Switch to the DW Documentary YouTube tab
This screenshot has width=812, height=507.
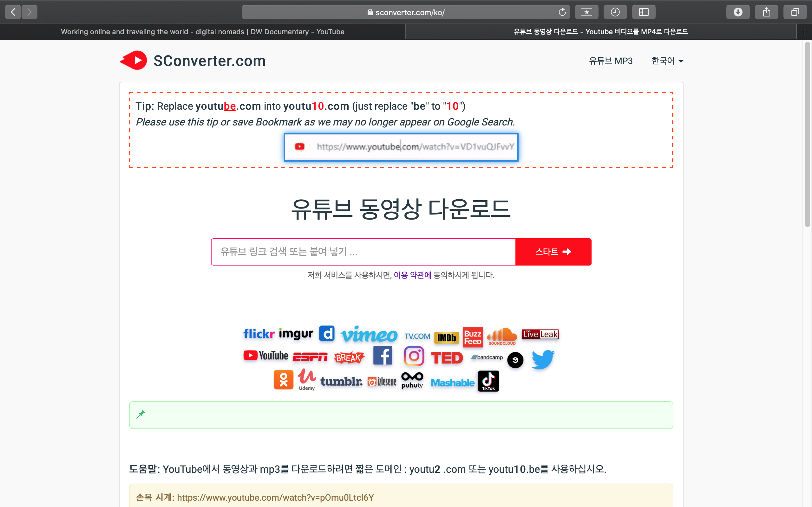coord(202,32)
